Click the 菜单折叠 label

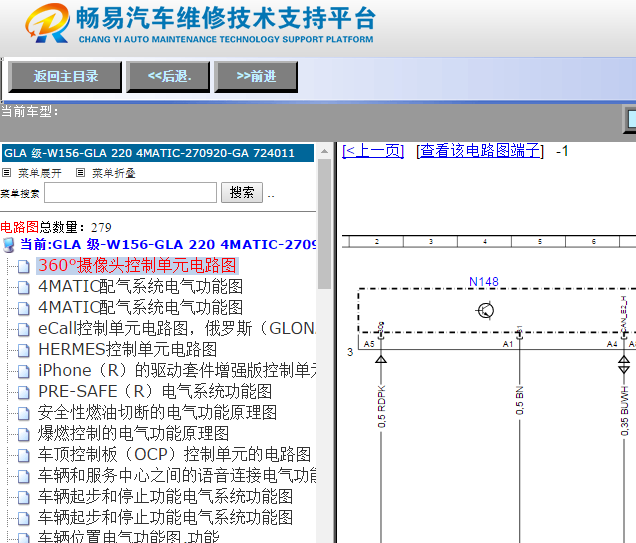tap(114, 174)
